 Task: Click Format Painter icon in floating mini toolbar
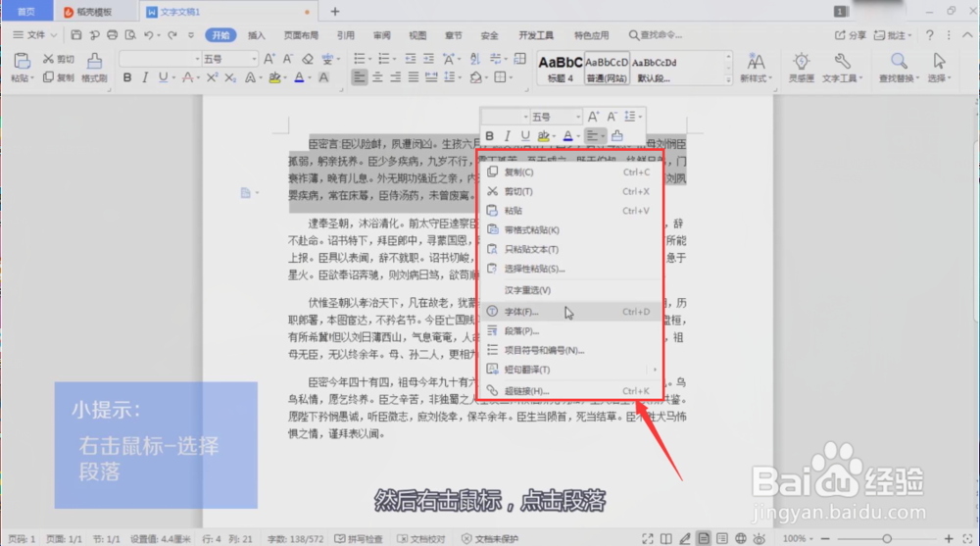pyautogui.click(x=617, y=135)
